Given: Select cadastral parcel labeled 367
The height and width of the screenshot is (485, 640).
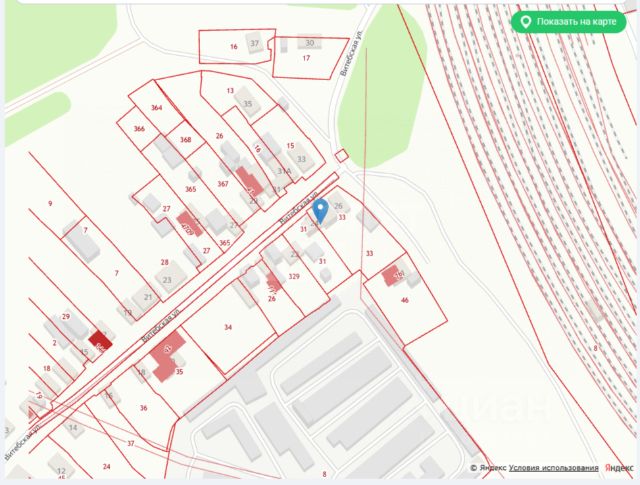Looking at the screenshot, I should (x=223, y=184).
